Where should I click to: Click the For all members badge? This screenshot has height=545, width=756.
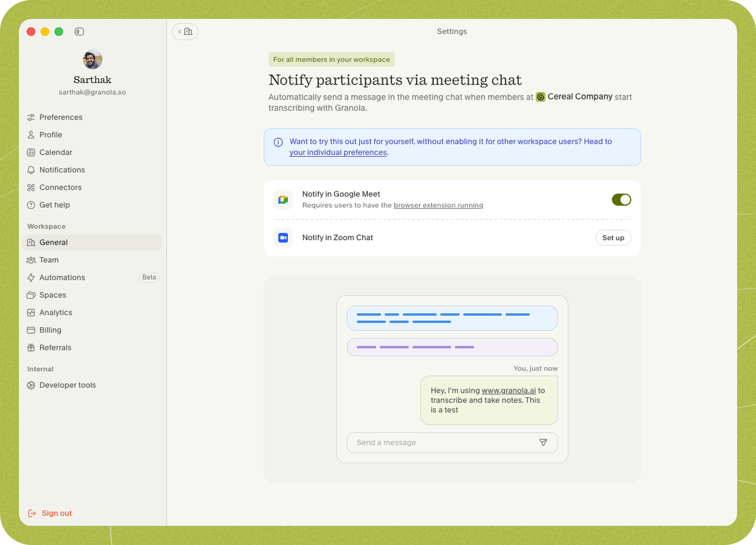point(331,60)
